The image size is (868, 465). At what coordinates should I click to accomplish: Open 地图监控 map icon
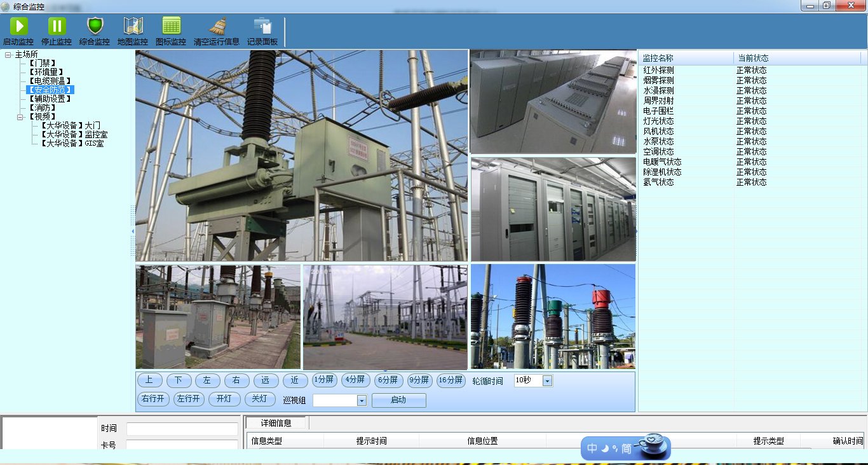coord(133,26)
